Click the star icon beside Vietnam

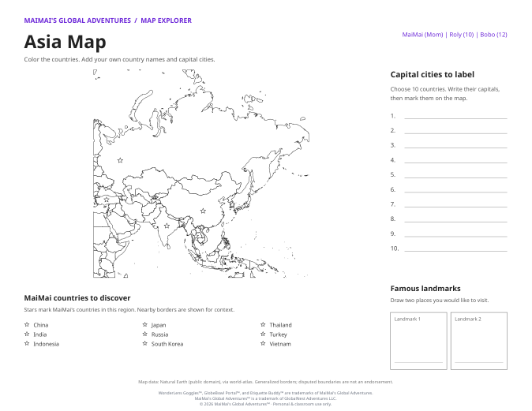tap(263, 343)
